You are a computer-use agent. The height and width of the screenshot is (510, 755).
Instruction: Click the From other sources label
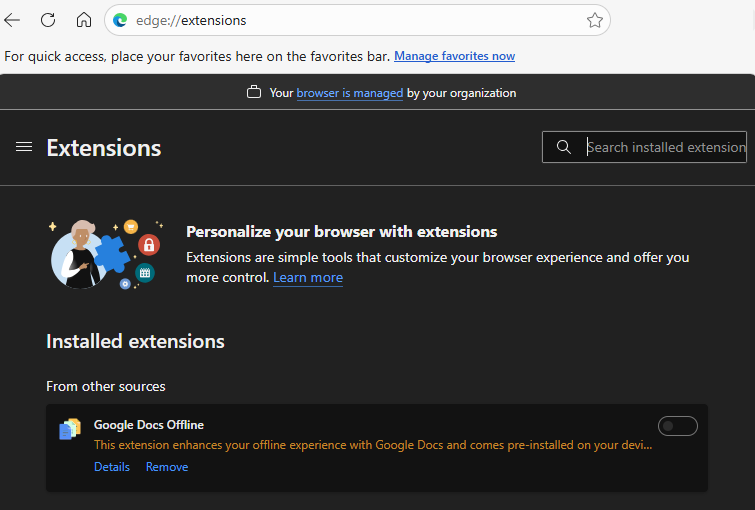click(106, 386)
